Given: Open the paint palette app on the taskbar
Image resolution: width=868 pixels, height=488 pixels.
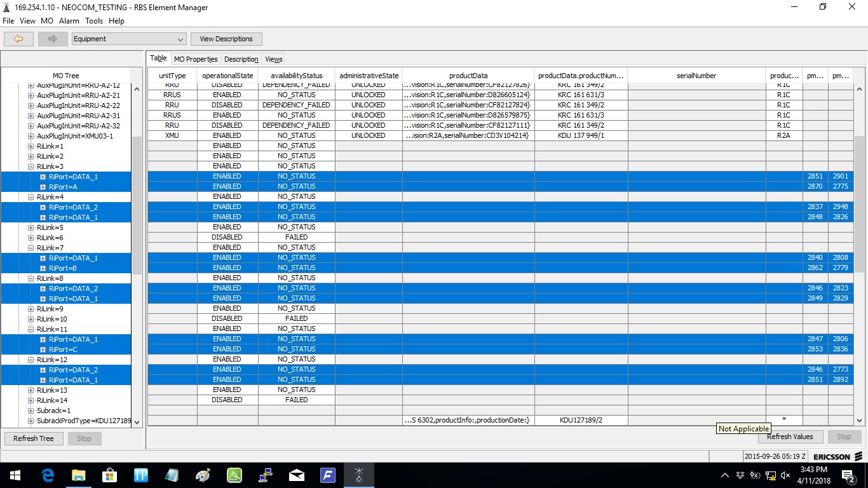Looking at the screenshot, I should (203, 475).
